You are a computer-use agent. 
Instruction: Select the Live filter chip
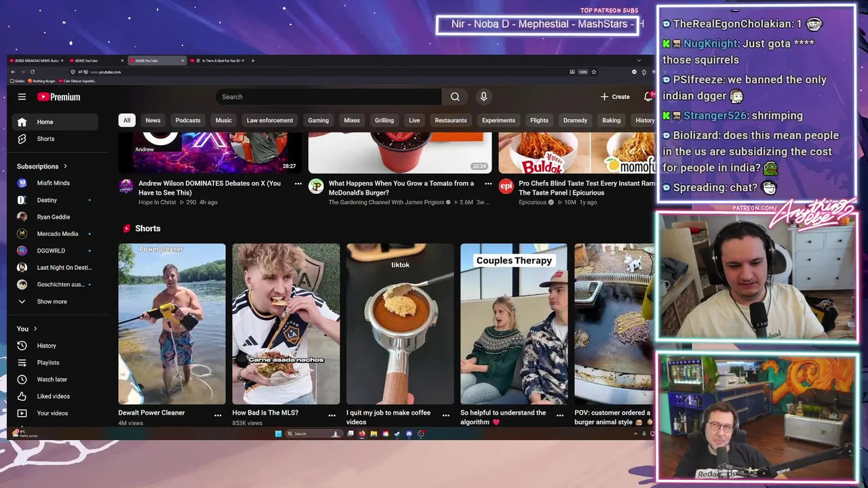coord(414,121)
